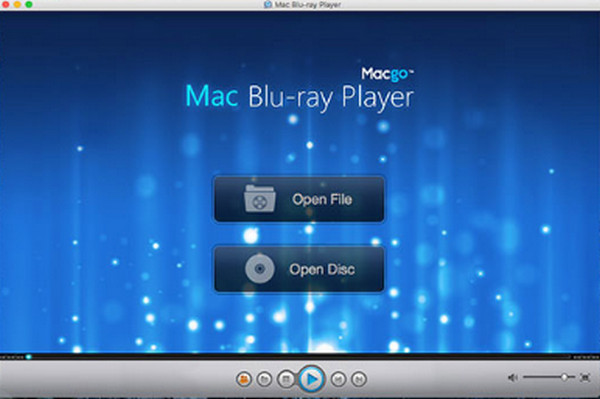Image resolution: width=600 pixels, height=399 pixels.
Task: Start playback with the blue play button
Action: pyautogui.click(x=311, y=379)
